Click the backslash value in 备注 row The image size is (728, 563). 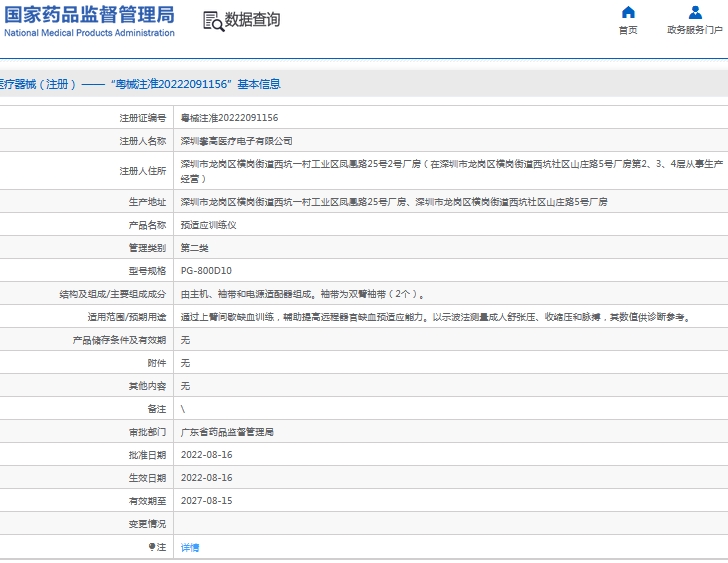[x=183, y=409]
